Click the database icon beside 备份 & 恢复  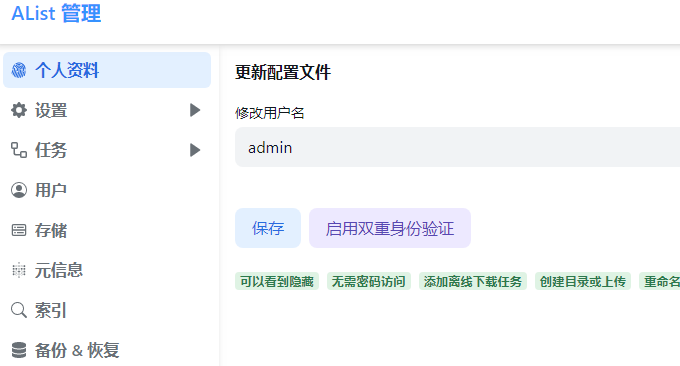[19, 350]
